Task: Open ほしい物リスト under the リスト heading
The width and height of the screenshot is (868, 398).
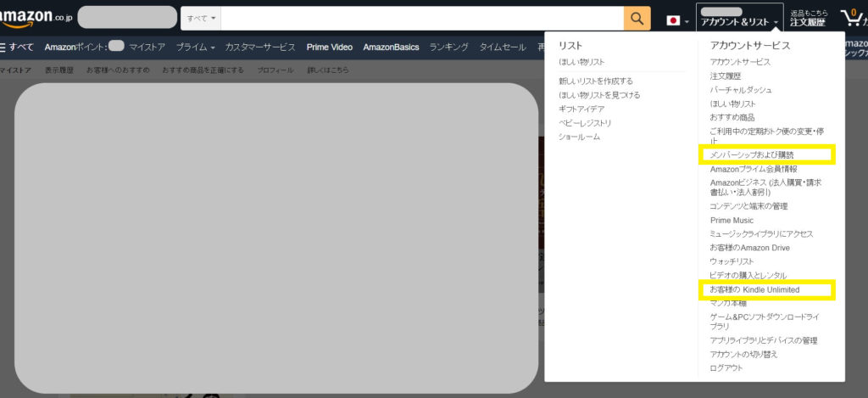Action: (581, 62)
